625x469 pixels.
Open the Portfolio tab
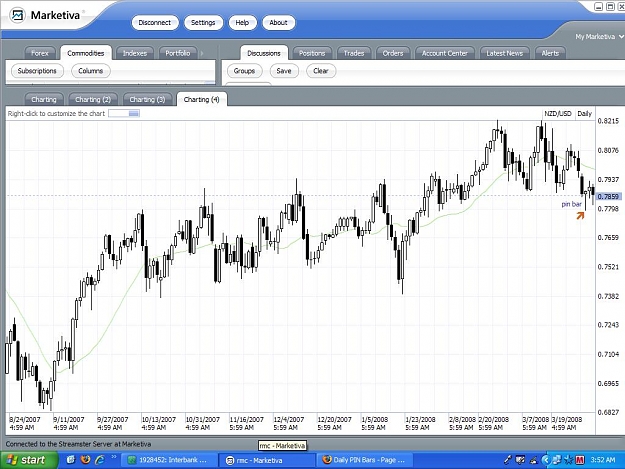coord(178,53)
